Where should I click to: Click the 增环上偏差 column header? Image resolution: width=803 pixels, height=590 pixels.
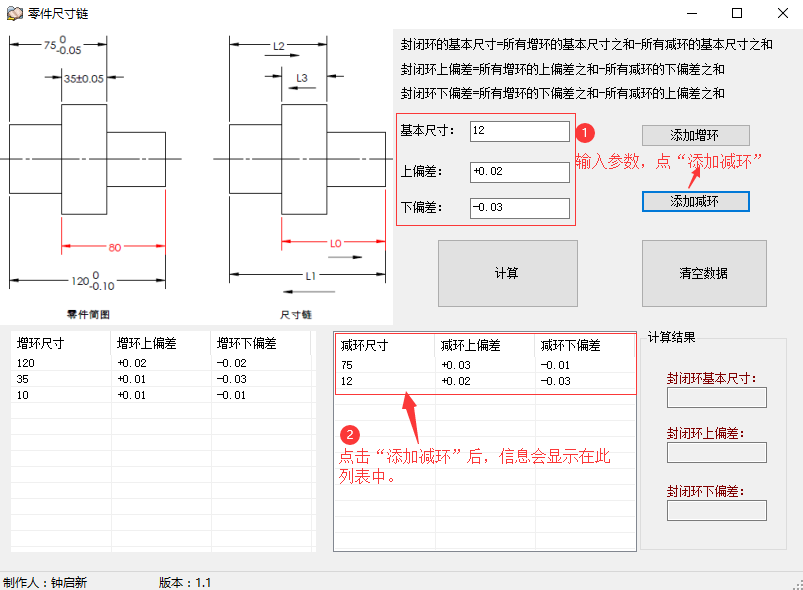click(x=161, y=343)
